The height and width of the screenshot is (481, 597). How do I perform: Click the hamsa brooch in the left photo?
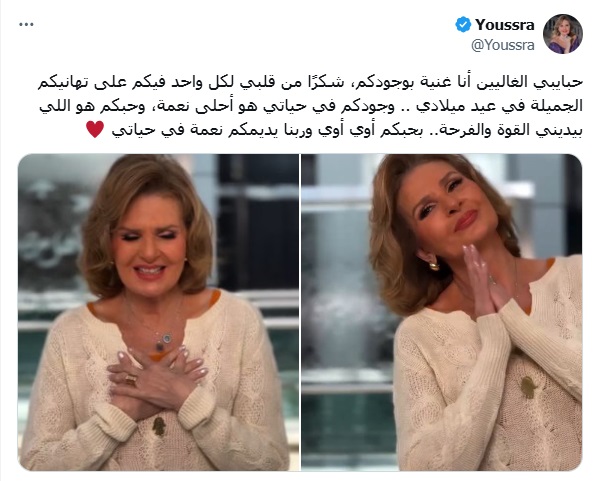[x=159, y=426]
